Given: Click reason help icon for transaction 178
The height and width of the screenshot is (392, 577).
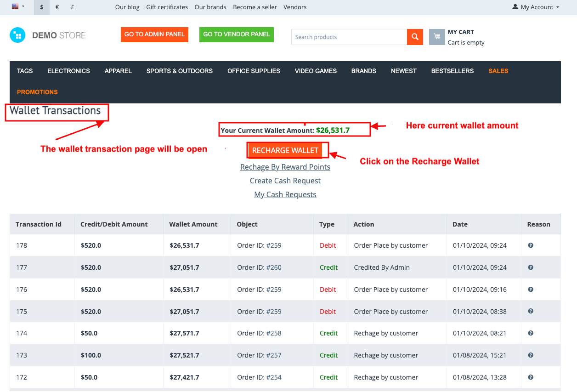Looking at the screenshot, I should coord(531,245).
